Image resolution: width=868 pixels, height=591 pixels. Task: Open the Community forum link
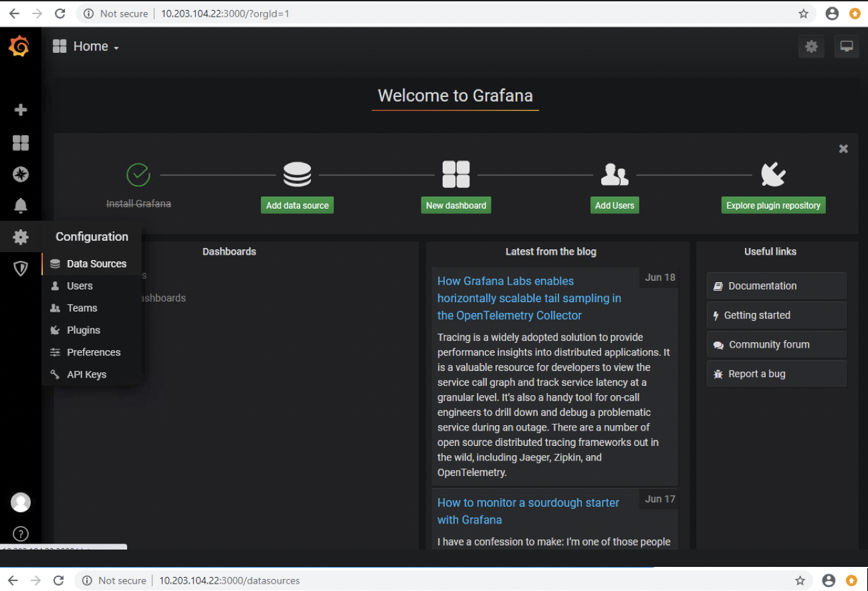coord(777,344)
